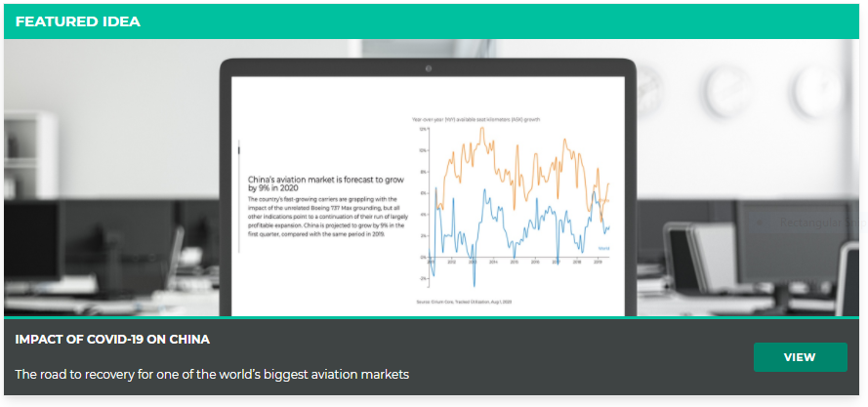Click the green VIEW button
The height and width of the screenshot is (407, 868).
(x=800, y=357)
